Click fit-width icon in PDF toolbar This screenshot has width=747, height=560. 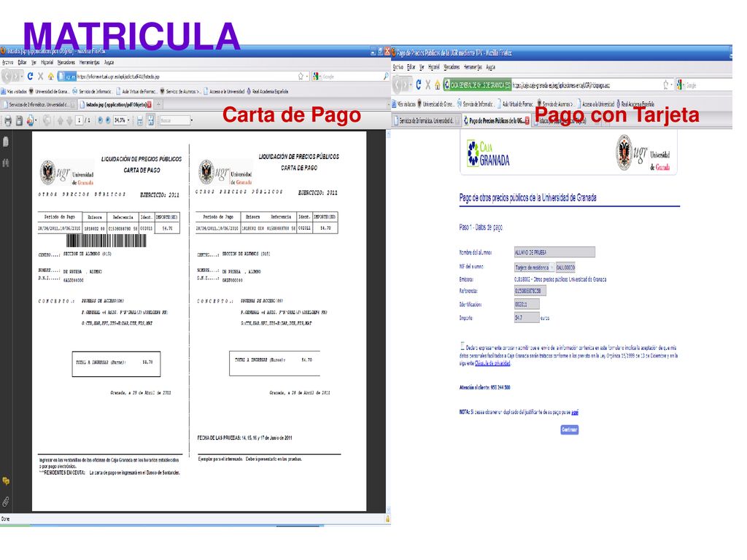pyautogui.click(x=140, y=121)
